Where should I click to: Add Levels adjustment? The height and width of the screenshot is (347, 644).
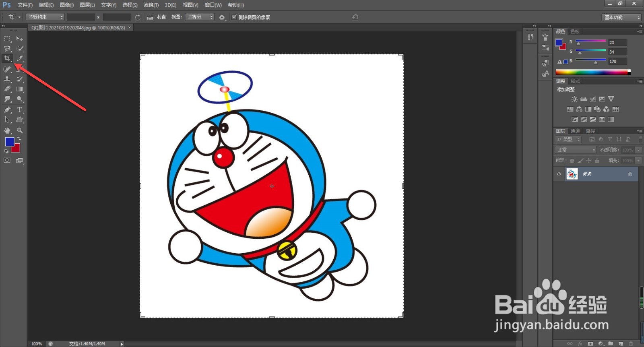tap(584, 99)
